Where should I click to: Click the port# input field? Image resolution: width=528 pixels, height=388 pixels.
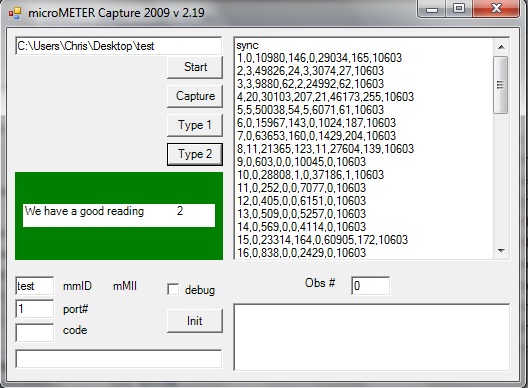34,309
